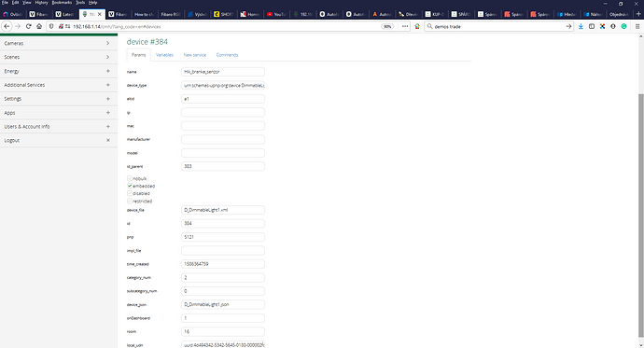This screenshot has width=644, height=348.
Task: Go to the browser home icon
Action: pyautogui.click(x=39, y=26)
